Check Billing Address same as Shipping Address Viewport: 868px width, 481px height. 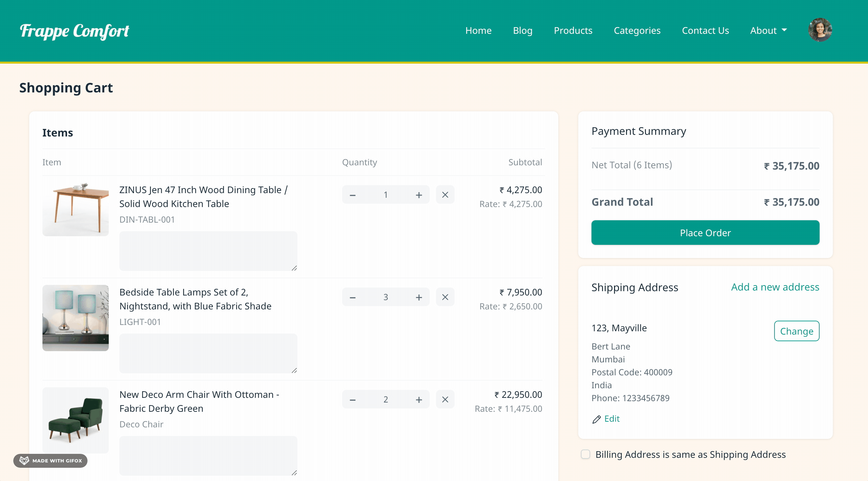pos(586,454)
